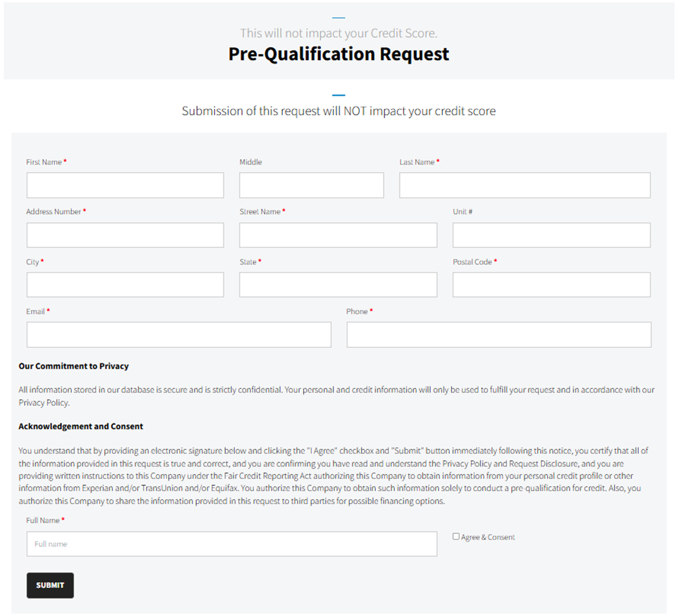Click Privacy Policy text in privacy commitment paragraph
679x616 pixels.
44,403
